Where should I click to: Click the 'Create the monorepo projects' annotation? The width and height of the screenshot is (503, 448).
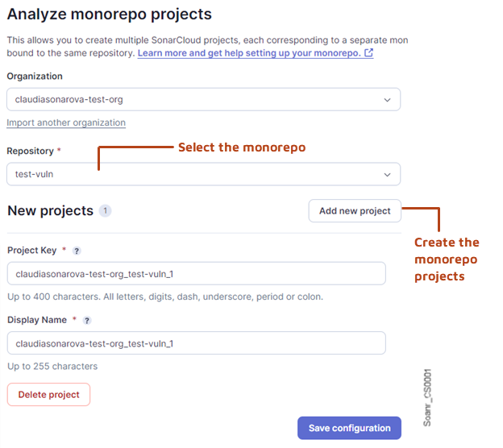446,259
